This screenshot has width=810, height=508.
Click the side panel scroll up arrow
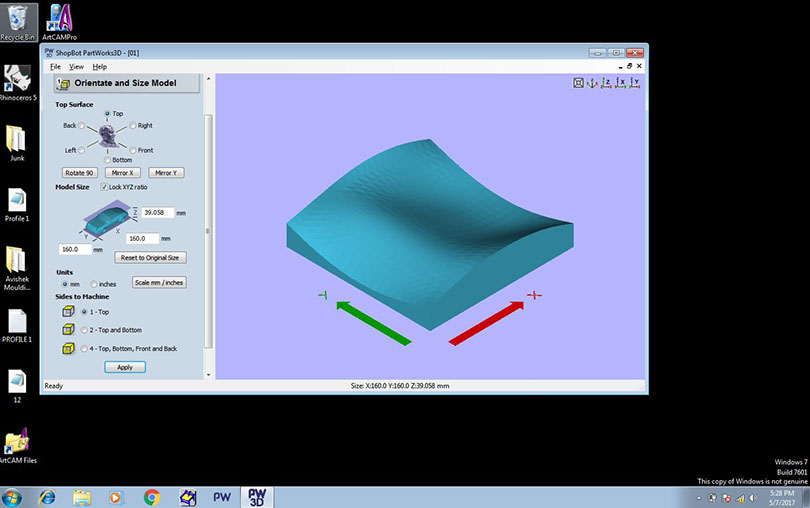coord(209,79)
